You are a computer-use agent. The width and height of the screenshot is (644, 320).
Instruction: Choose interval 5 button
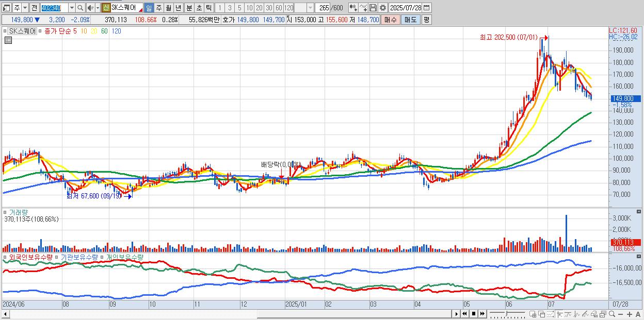(x=239, y=8)
